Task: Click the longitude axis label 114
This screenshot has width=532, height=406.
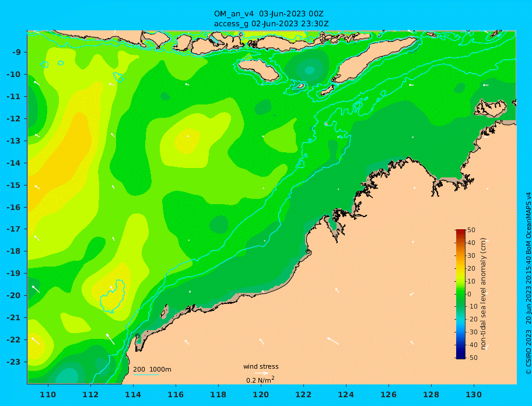Action: click(133, 394)
